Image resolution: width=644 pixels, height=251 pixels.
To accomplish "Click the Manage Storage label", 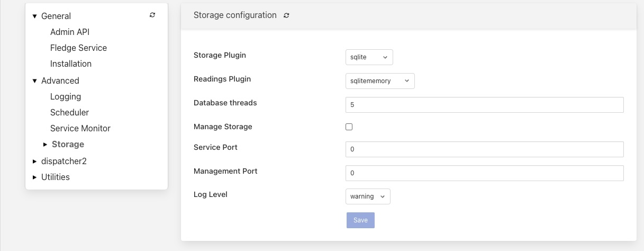I will 223,127.
